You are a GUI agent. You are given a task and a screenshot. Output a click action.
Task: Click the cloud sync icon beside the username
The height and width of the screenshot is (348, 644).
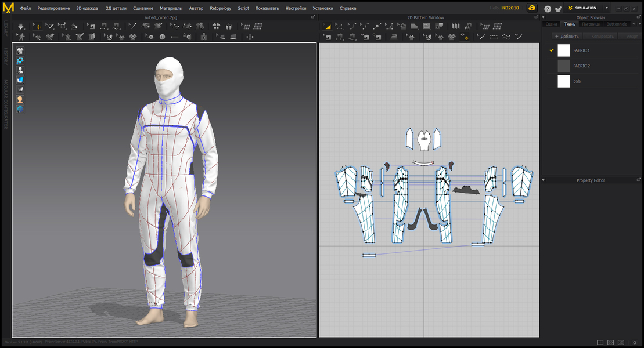531,8
